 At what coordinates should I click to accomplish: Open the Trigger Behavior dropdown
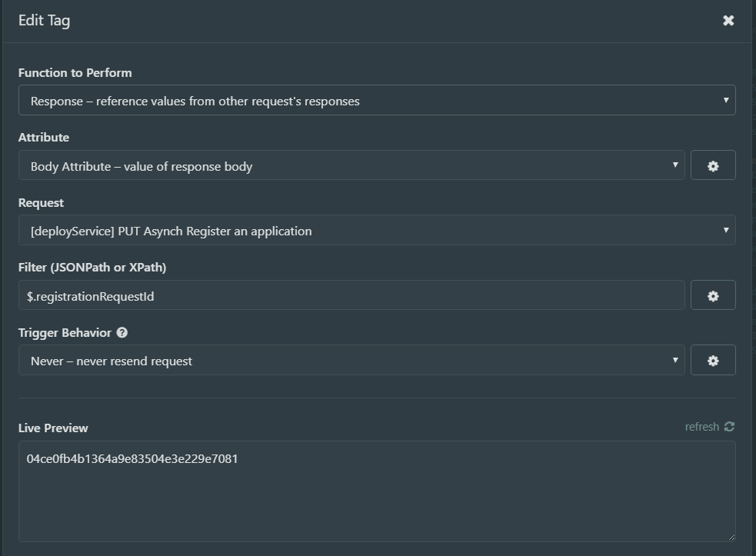click(351, 361)
